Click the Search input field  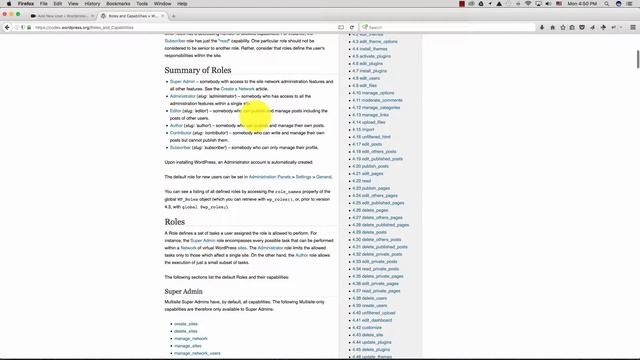[449, 27]
